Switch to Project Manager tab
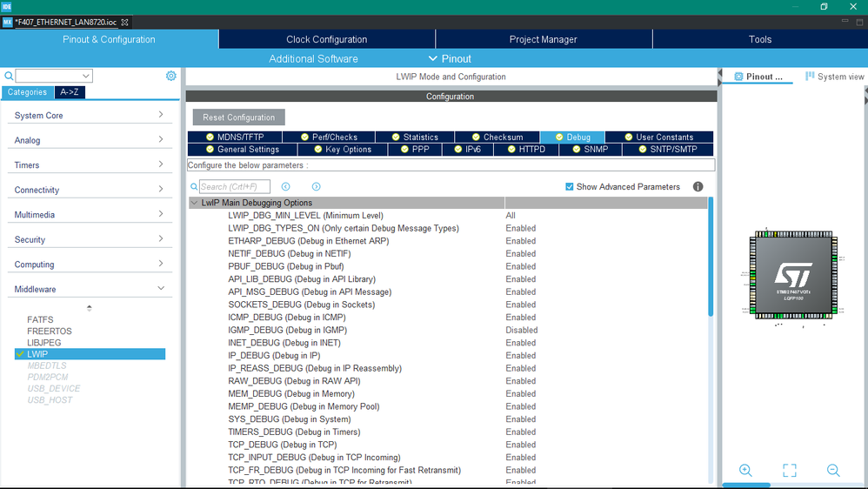This screenshot has width=868, height=489. pyautogui.click(x=543, y=39)
